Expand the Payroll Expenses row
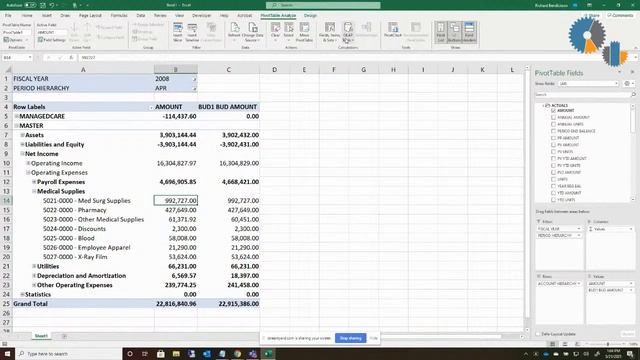The height and width of the screenshot is (360, 640). coord(34,182)
